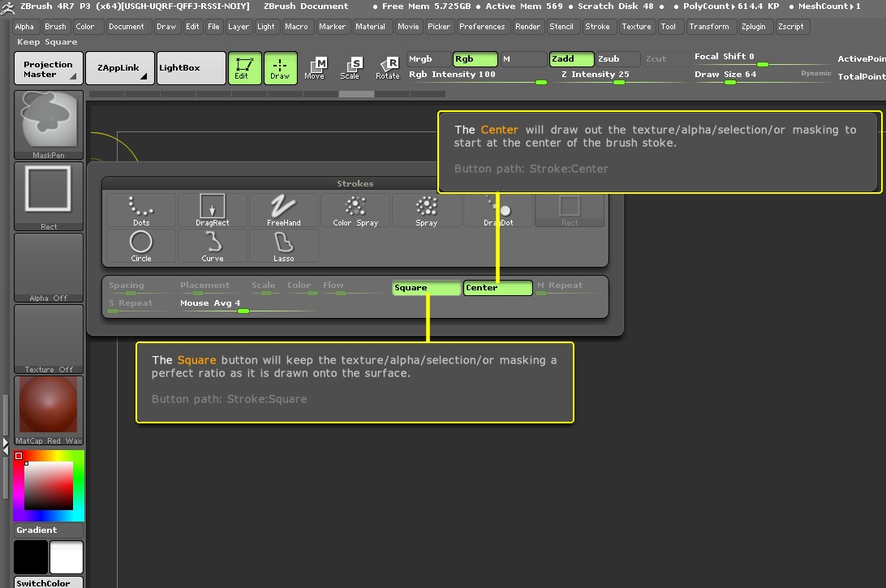
Task: Click the ZAppLink button
Action: (120, 68)
